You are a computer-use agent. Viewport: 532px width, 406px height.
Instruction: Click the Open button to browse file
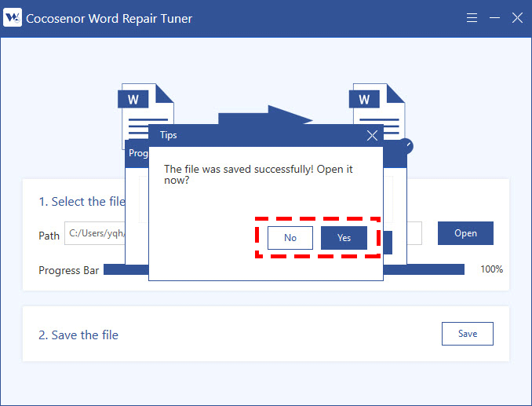click(465, 233)
